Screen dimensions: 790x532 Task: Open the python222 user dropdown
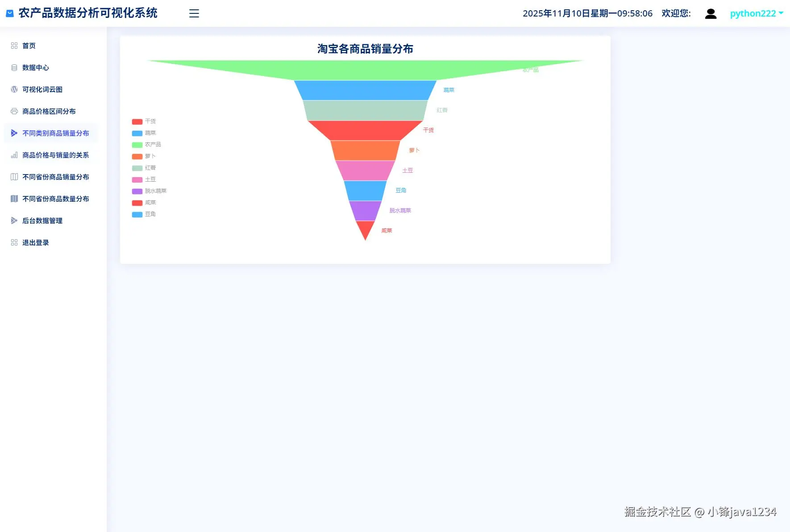[x=757, y=13]
